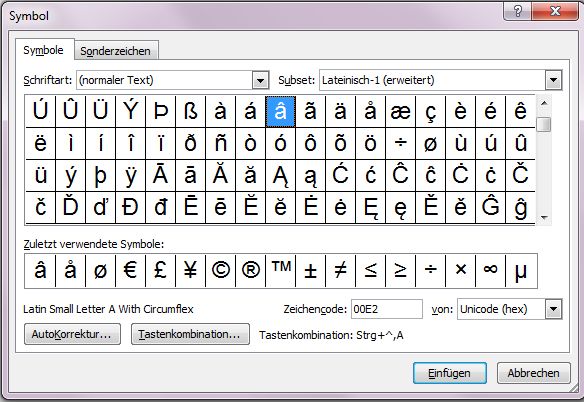Choose the ÿ y-diaeresis character

(130, 175)
